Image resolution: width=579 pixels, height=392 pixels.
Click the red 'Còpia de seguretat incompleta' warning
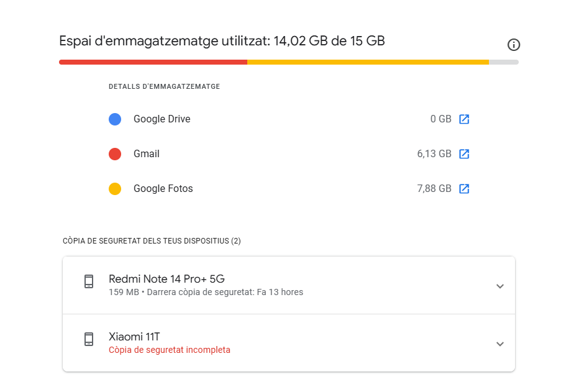point(169,350)
